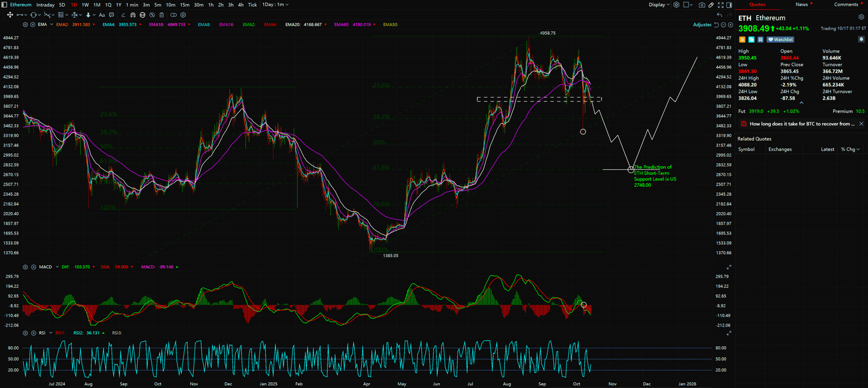Toggle the right quotes panel visibility

(729, 5)
